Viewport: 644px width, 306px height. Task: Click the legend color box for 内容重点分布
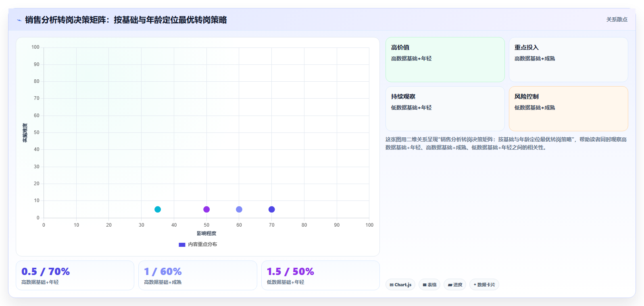tap(182, 244)
